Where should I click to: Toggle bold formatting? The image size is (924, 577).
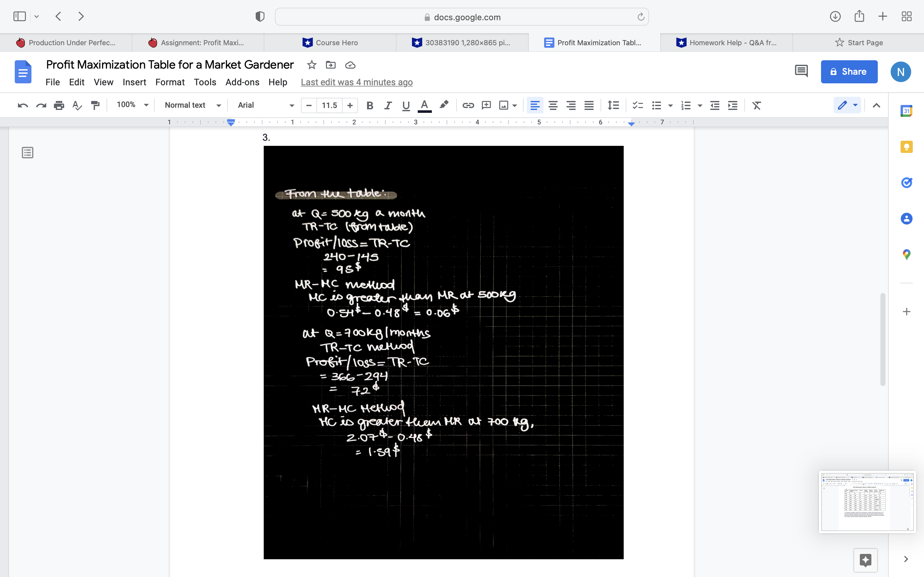pyautogui.click(x=369, y=105)
